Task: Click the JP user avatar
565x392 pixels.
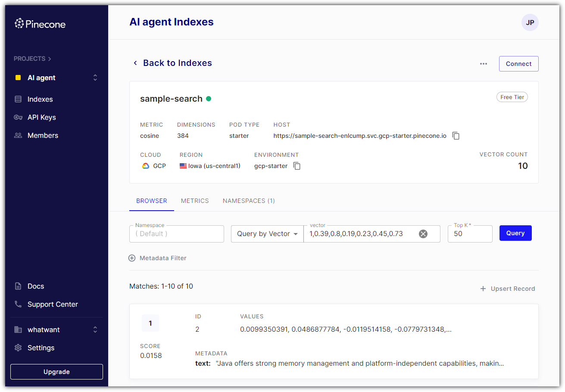Action: pos(530,22)
